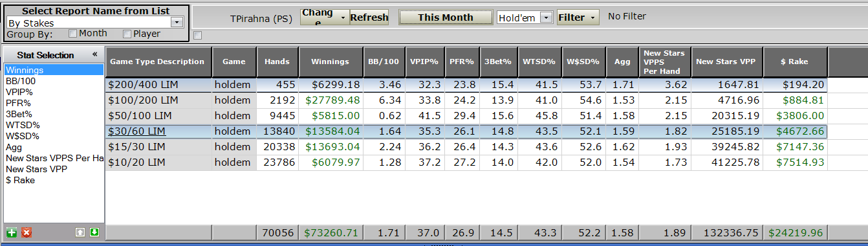Click the 23786 hands cell
Screen dimensions: 868x246
[277, 162]
